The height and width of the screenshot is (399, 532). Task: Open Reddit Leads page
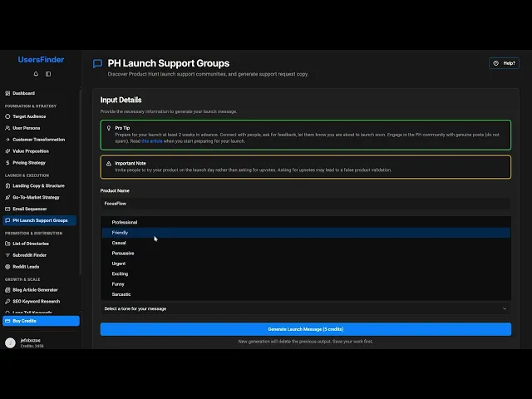(x=39, y=267)
